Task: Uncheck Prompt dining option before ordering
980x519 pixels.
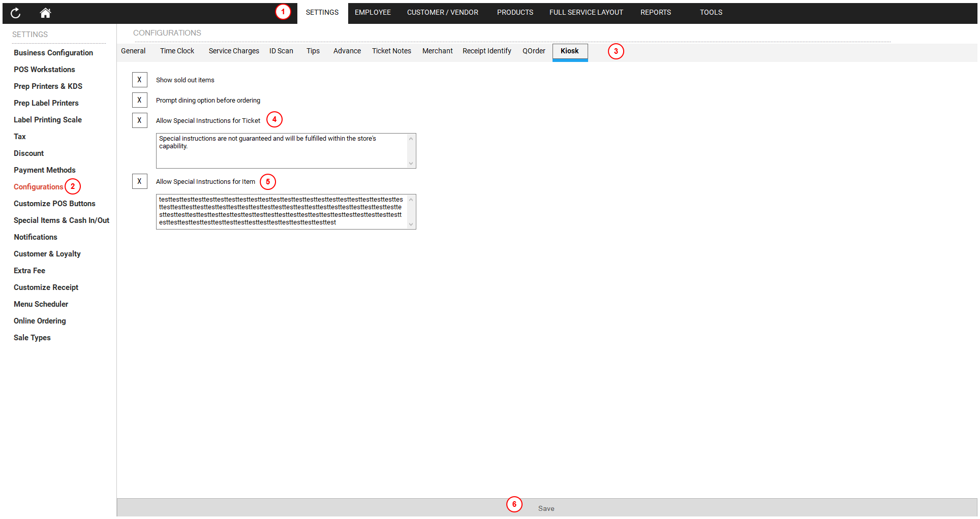Action: point(139,100)
